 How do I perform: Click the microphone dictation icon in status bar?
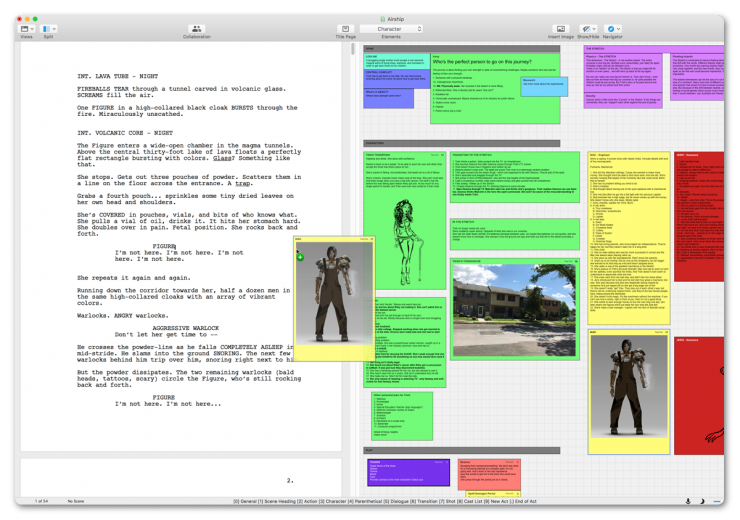688,501
